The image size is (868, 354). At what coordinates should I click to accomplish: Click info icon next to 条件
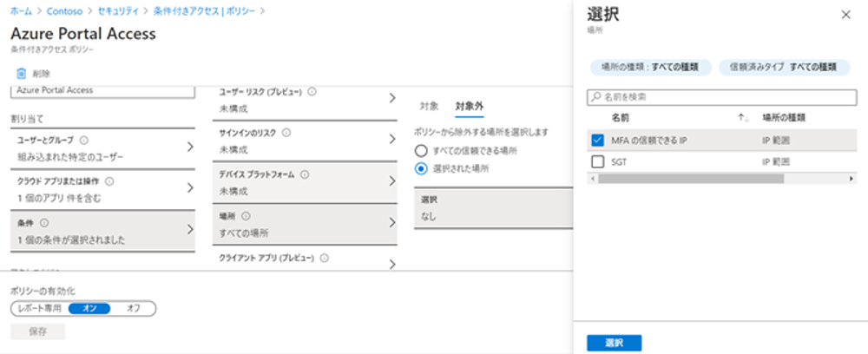tap(44, 223)
